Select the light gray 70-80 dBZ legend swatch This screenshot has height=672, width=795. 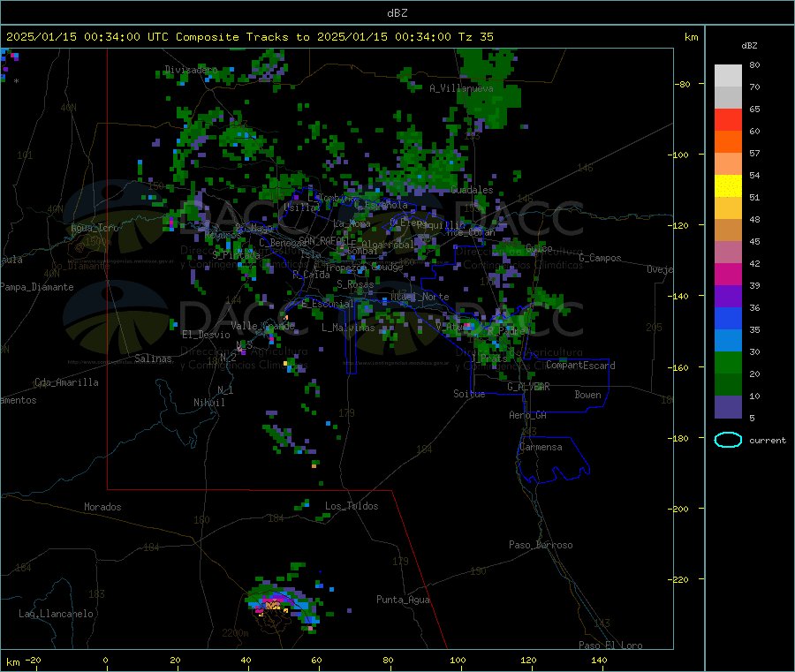coord(728,76)
